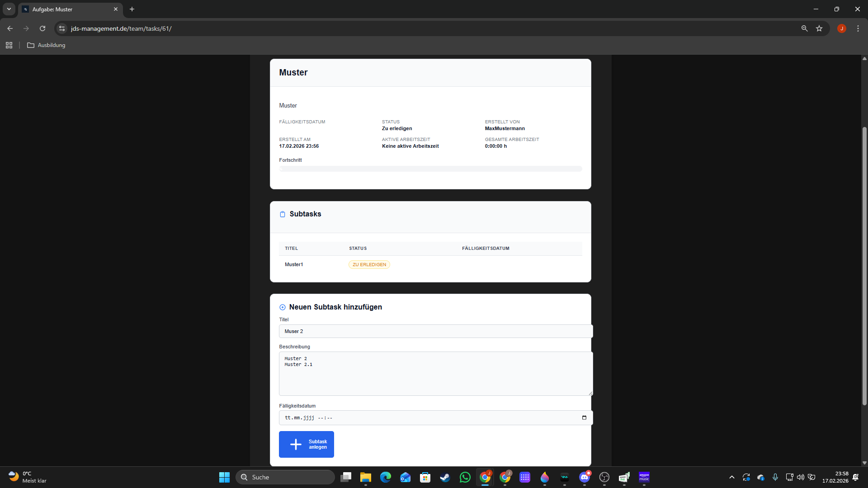Click the Titel input field
This screenshot has height=488, width=868.
(435, 331)
